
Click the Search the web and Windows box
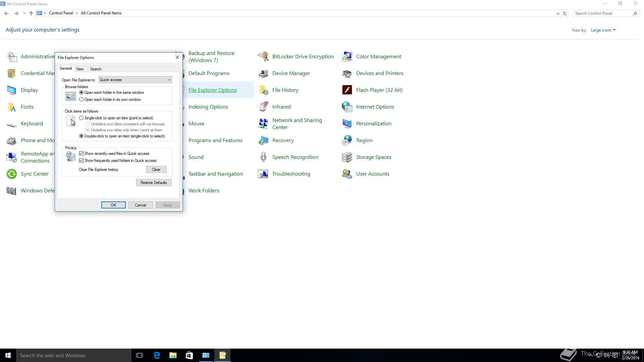[x=74, y=355]
